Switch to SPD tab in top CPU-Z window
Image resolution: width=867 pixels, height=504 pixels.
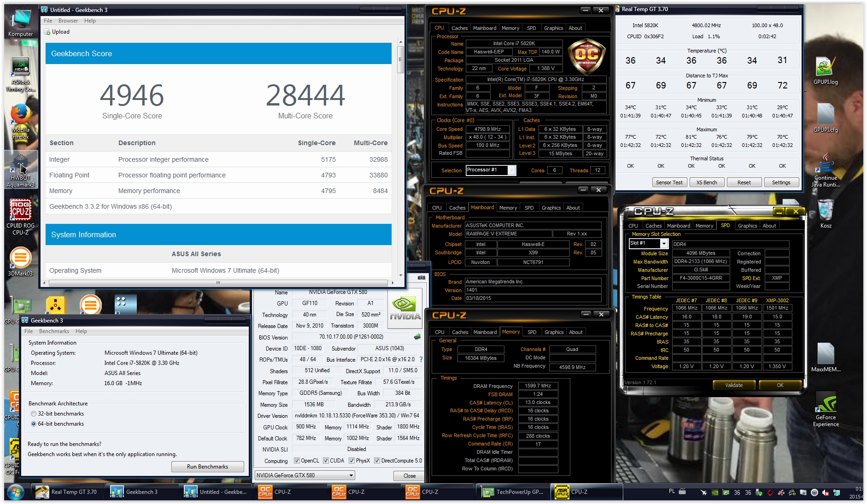531,28
